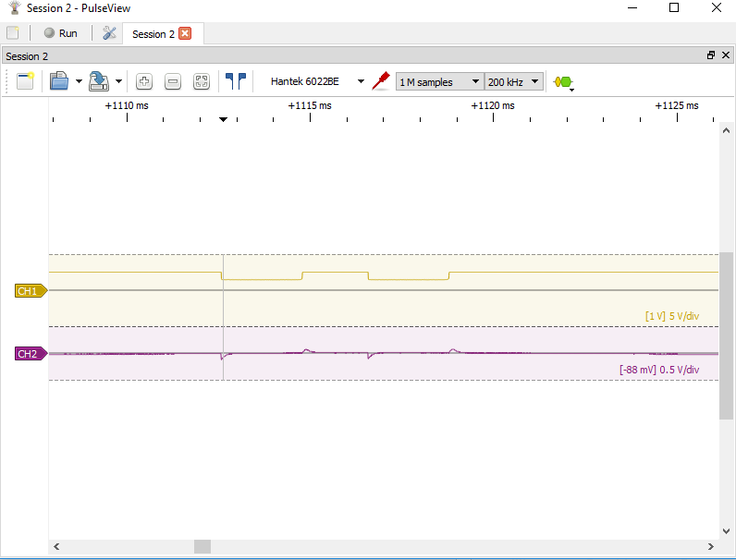The width and height of the screenshot is (736, 560).
Task: Expand the save options dropdown arrow
Action: (118, 81)
